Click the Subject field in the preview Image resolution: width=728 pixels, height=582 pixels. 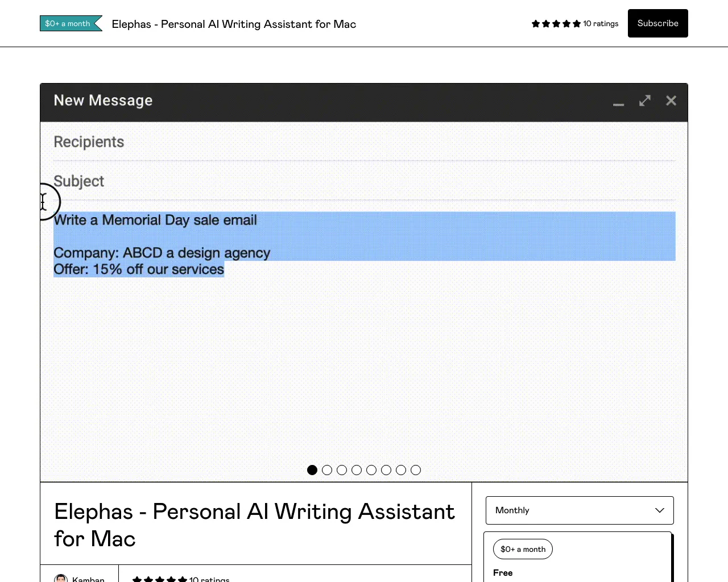pyautogui.click(x=364, y=181)
